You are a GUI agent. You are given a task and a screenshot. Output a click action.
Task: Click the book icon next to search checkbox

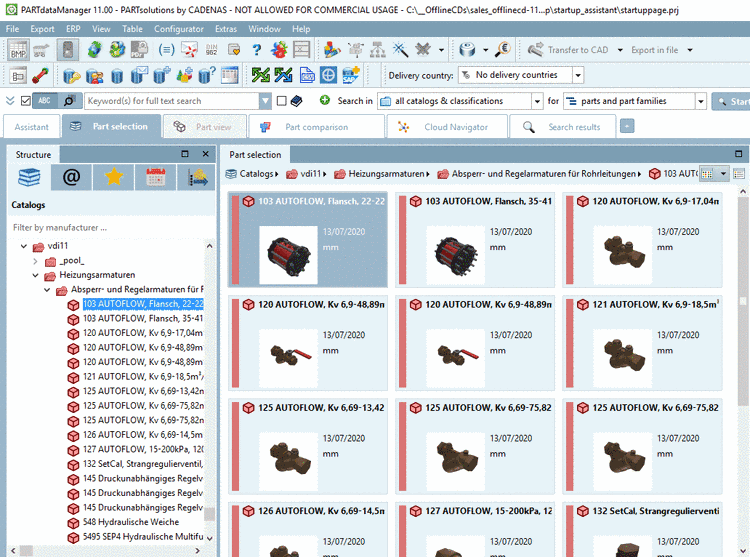297,101
